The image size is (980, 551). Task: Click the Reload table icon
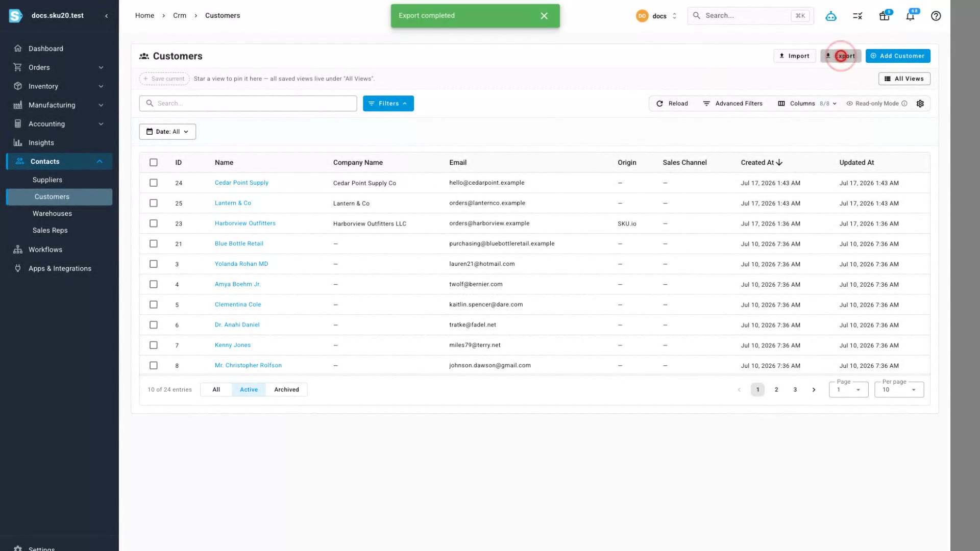click(659, 104)
